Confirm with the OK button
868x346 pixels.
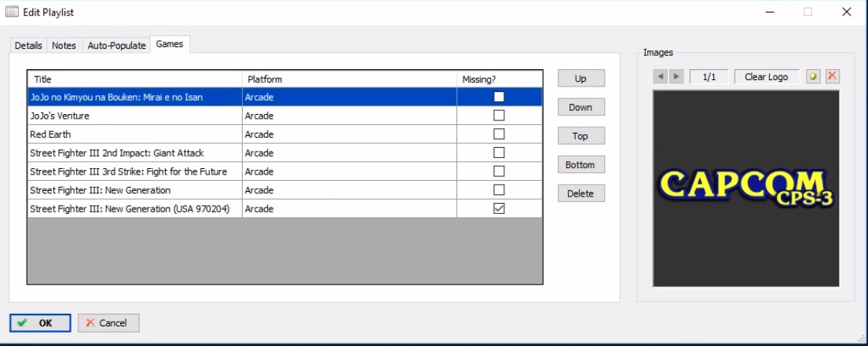click(x=40, y=322)
